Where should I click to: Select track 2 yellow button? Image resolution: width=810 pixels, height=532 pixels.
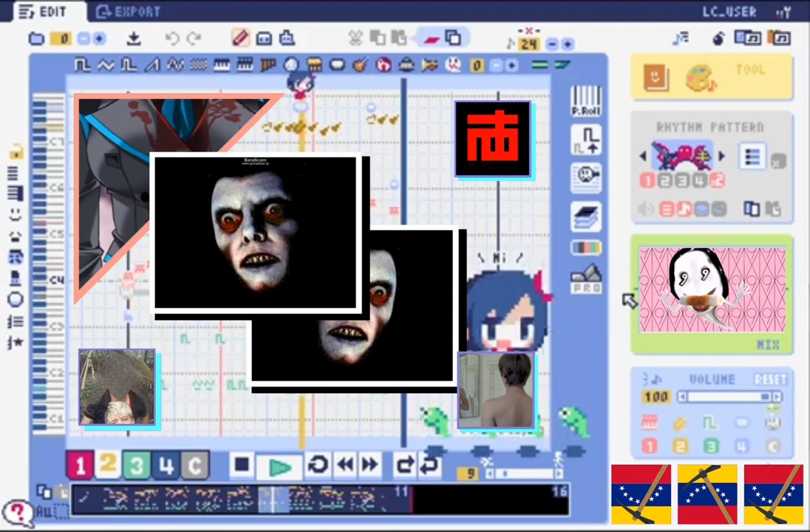pos(108,464)
